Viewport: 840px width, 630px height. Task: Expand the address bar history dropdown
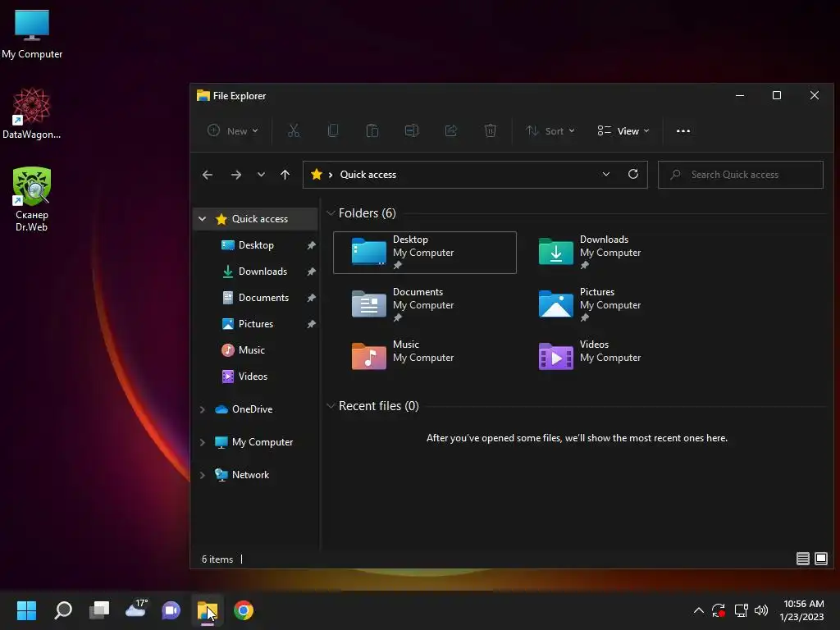click(x=606, y=174)
